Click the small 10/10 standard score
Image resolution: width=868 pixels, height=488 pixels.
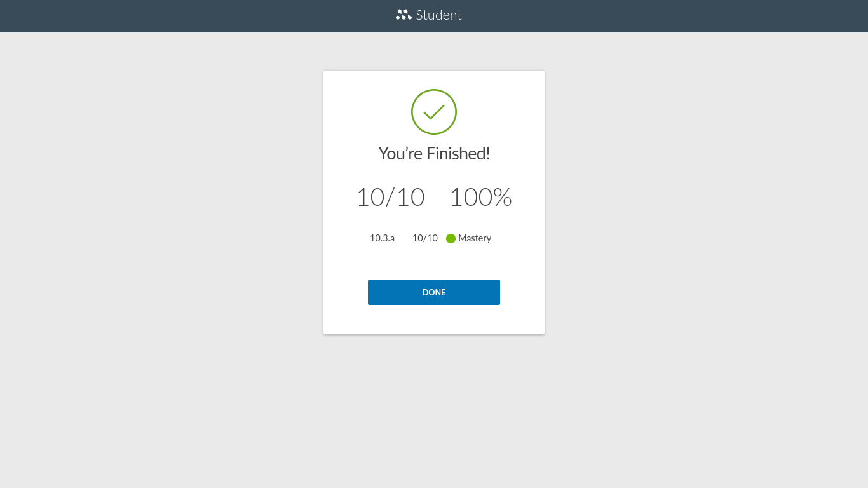point(425,238)
